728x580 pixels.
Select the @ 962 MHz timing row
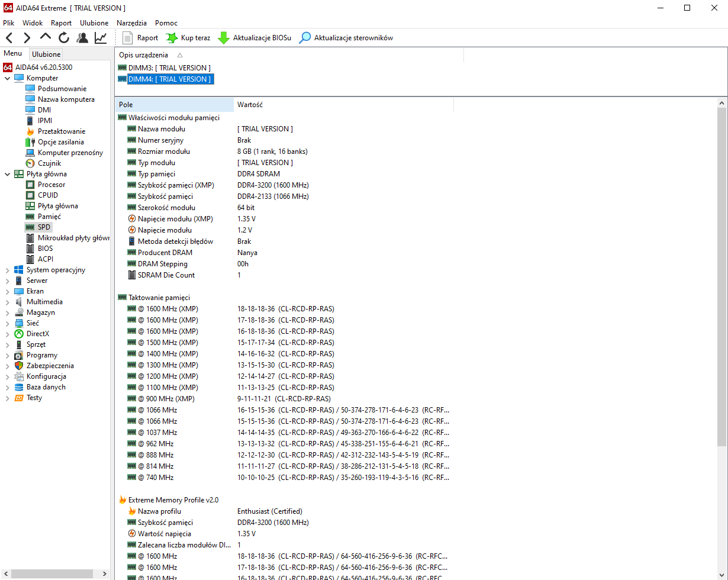tap(284, 444)
